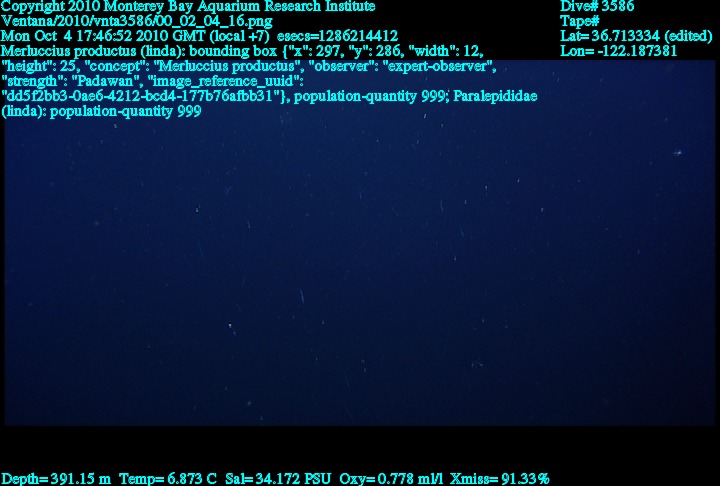This screenshot has height=486, width=720.
Task: Select the Tape# label
Action: point(579,21)
